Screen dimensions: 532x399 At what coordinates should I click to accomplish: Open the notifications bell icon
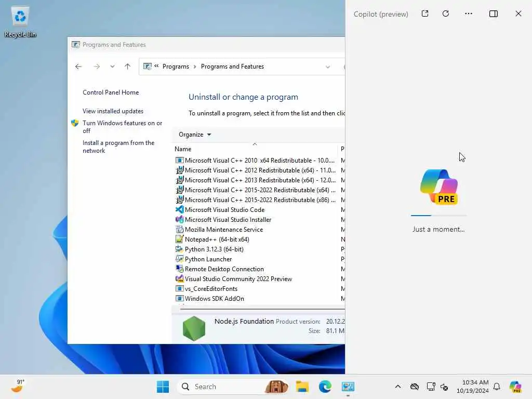pos(497,387)
